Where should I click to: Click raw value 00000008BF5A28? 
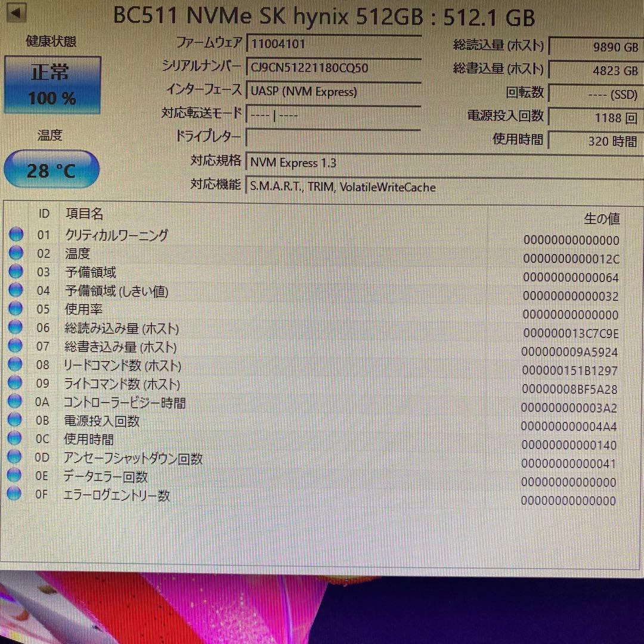[569, 389]
